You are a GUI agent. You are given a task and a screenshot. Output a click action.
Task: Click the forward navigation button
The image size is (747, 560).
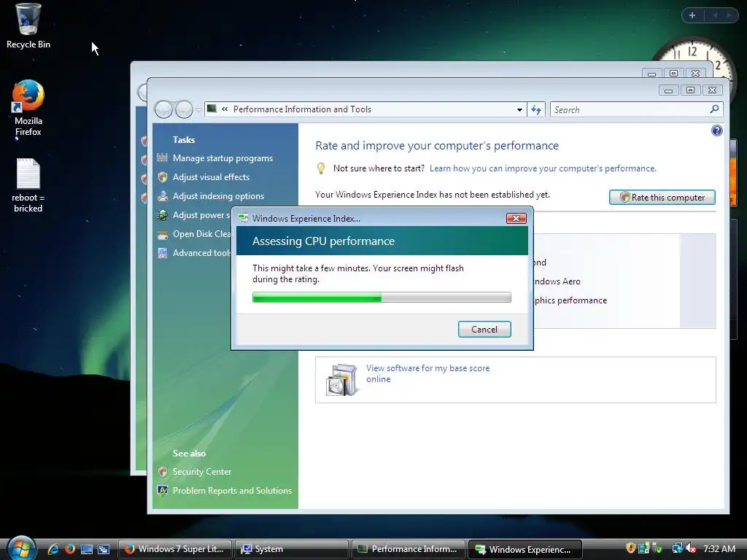184,109
